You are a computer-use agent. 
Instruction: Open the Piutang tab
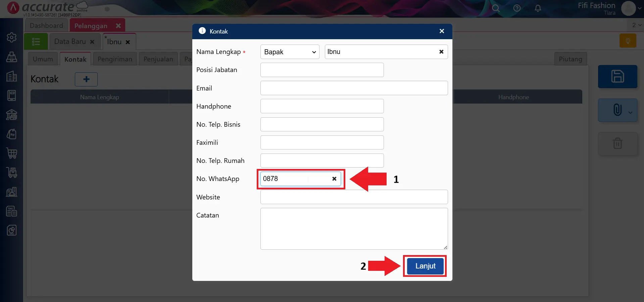570,59
